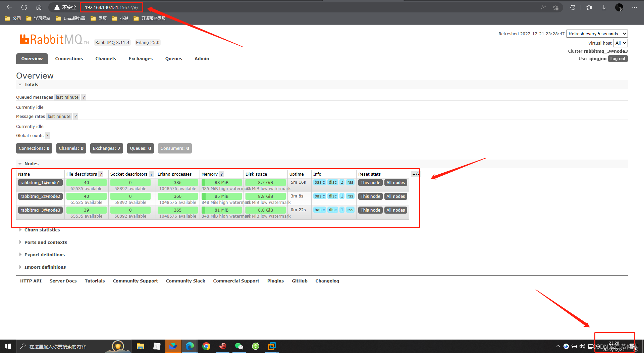Select the Overview tab
This screenshot has width=644, height=353.
tap(32, 58)
